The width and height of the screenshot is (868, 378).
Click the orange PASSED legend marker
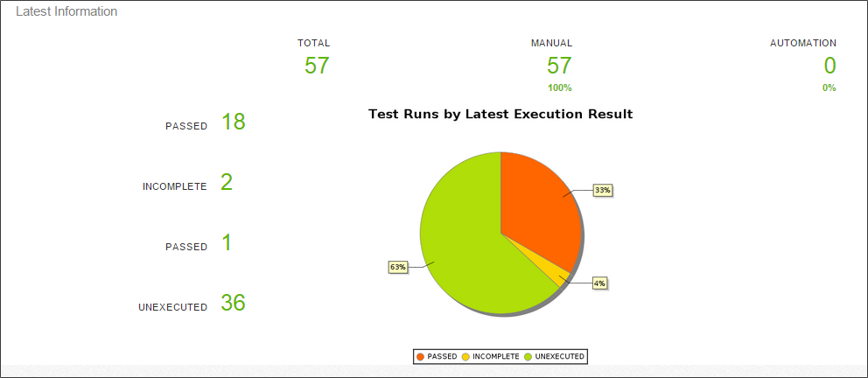click(421, 357)
